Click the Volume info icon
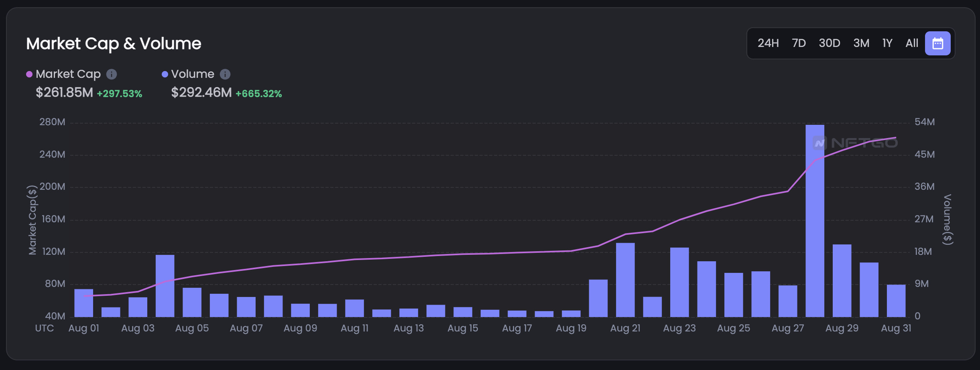The width and height of the screenshot is (980, 370). [x=225, y=74]
